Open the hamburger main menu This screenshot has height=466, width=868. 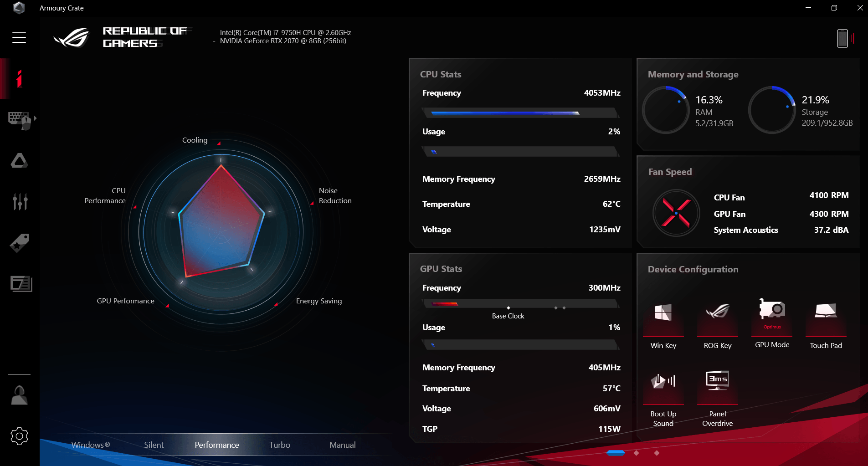(19, 37)
